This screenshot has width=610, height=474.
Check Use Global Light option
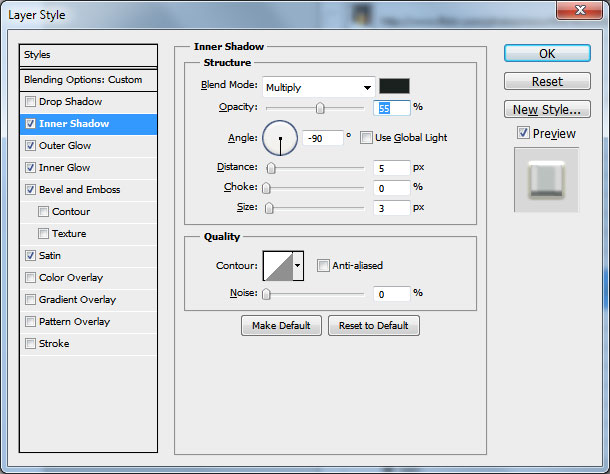coord(366,138)
